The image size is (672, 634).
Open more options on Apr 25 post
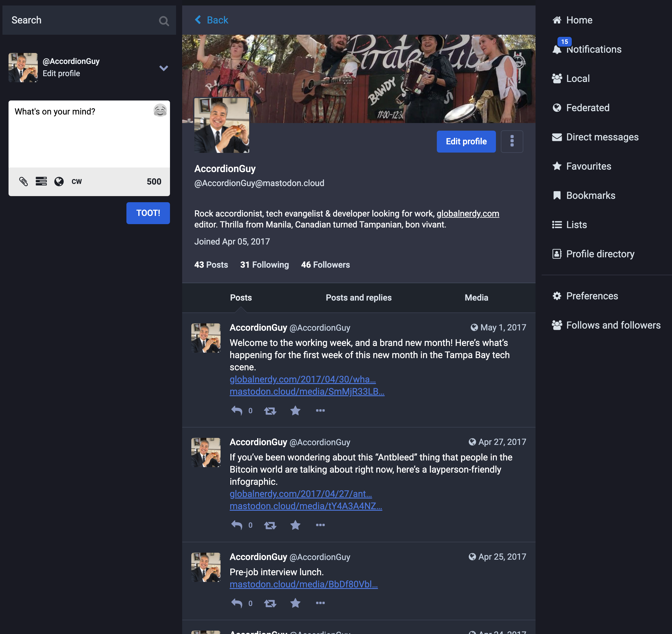(x=320, y=603)
